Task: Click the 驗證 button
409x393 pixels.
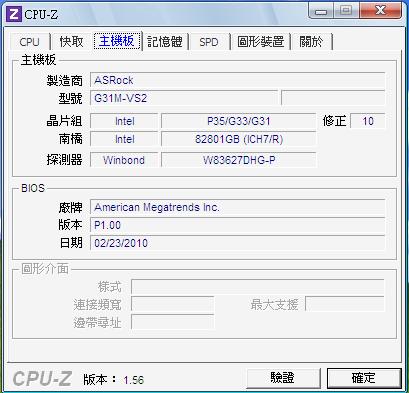Action: [283, 378]
